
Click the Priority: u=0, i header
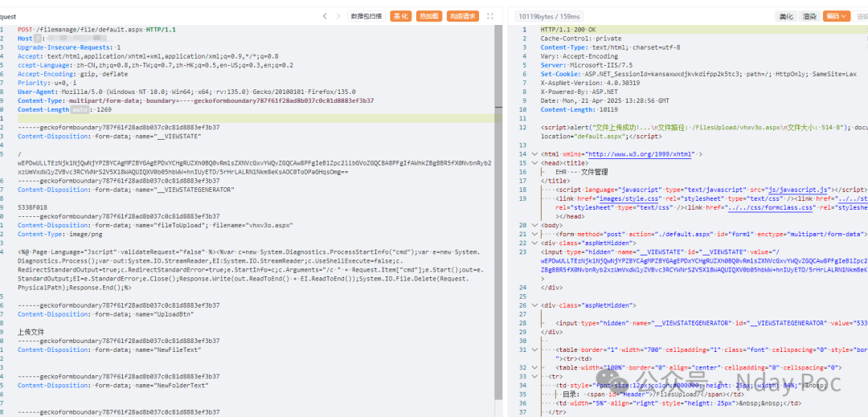pos(47,83)
